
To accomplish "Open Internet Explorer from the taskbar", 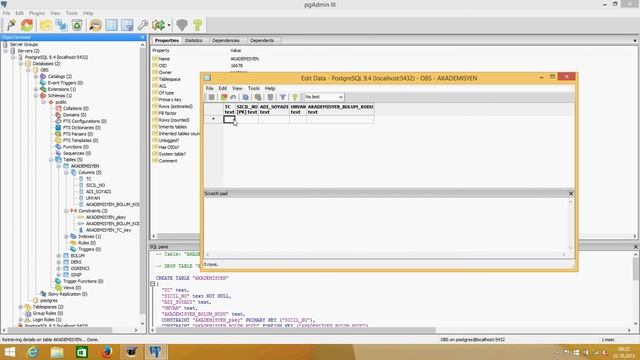I will [33, 352].
